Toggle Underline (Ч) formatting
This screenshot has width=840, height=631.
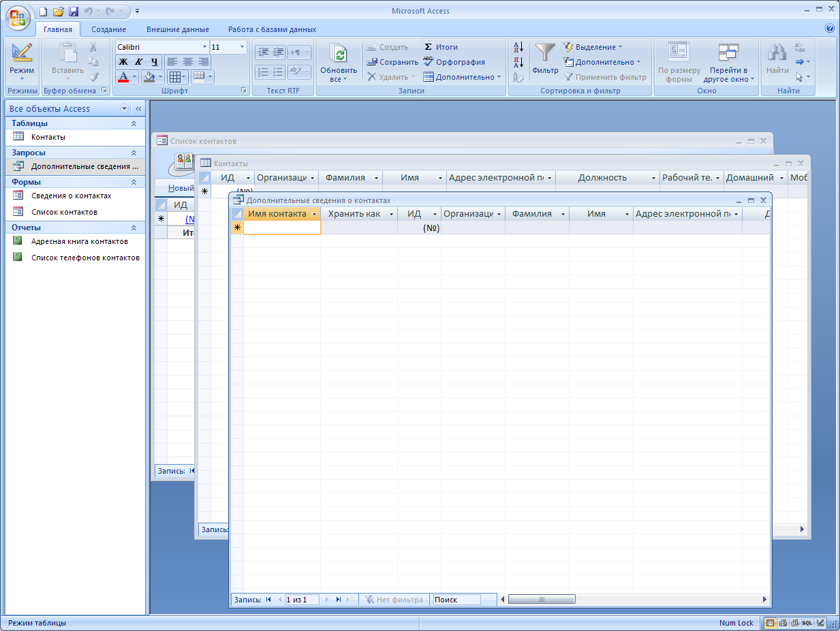154,61
